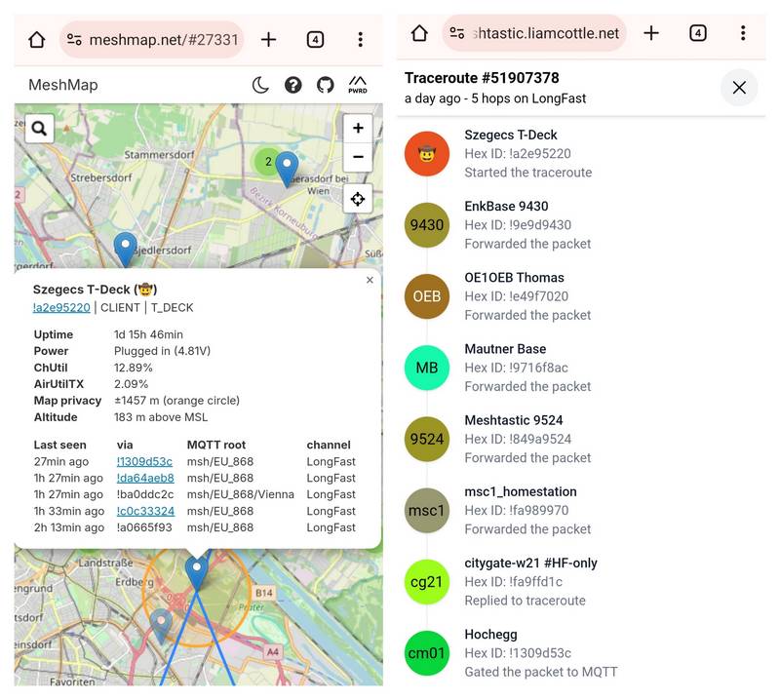Open the !1309d53c via link
Image resolution: width=780 pixels, height=700 pixels.
pos(144,461)
